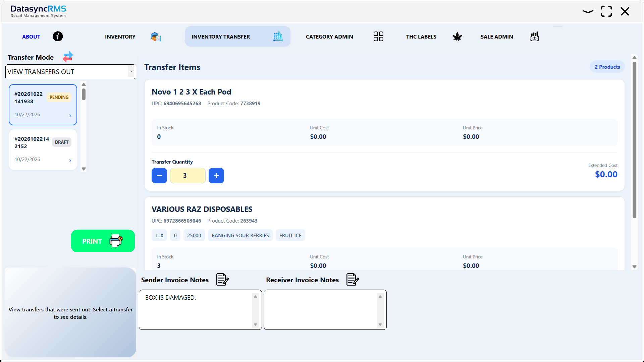Click UPC 6940695645268
The image size is (644, 362).
coord(176,103)
